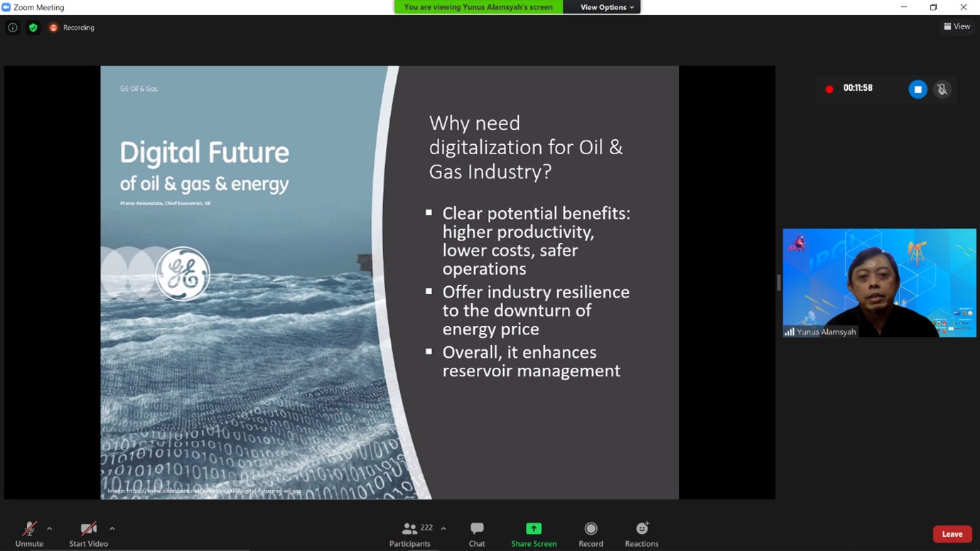This screenshot has height=551, width=980.
Task: Click the green Share Screen button
Action: pyautogui.click(x=534, y=533)
